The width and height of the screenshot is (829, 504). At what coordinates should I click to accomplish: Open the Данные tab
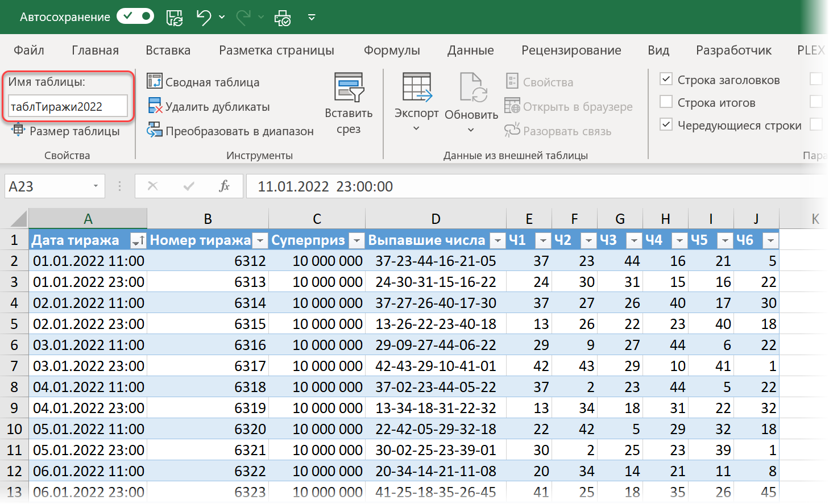pos(470,50)
